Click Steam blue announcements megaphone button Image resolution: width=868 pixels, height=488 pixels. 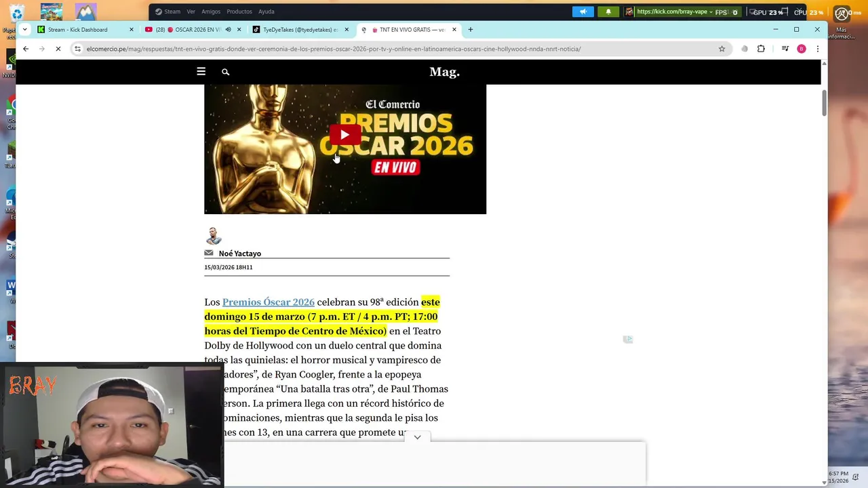(583, 12)
